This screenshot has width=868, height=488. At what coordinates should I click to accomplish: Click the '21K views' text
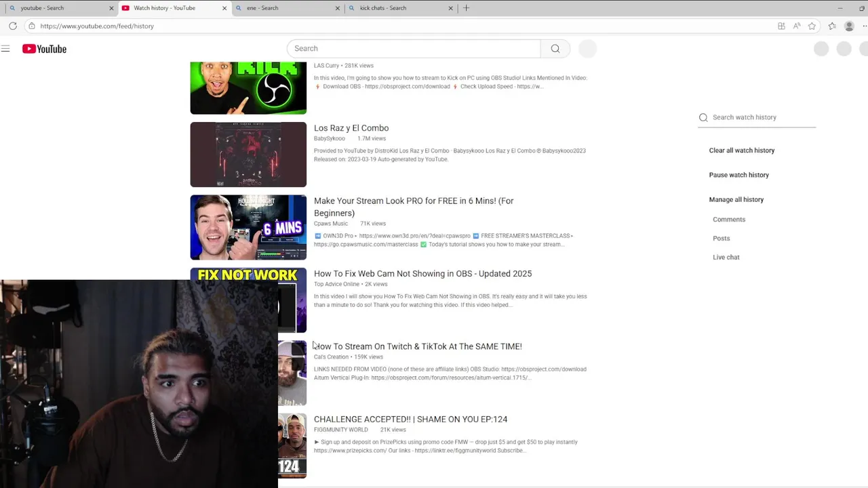(x=393, y=430)
